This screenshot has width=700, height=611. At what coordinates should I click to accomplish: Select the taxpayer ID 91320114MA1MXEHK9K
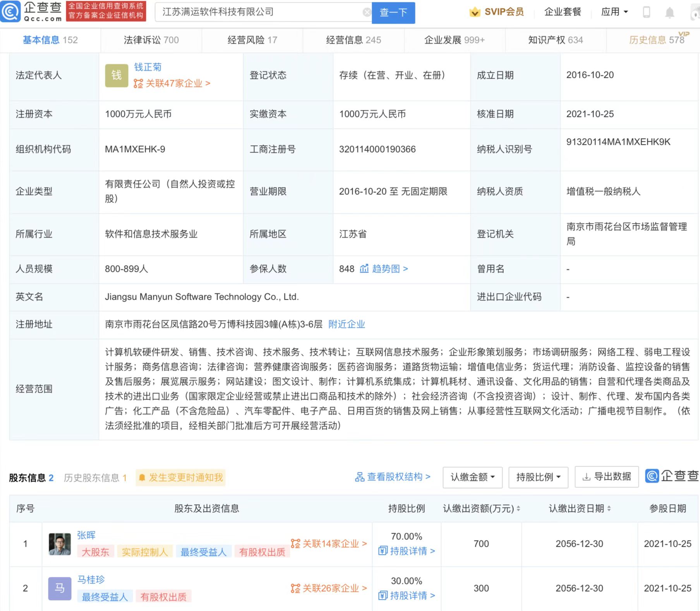(618, 142)
